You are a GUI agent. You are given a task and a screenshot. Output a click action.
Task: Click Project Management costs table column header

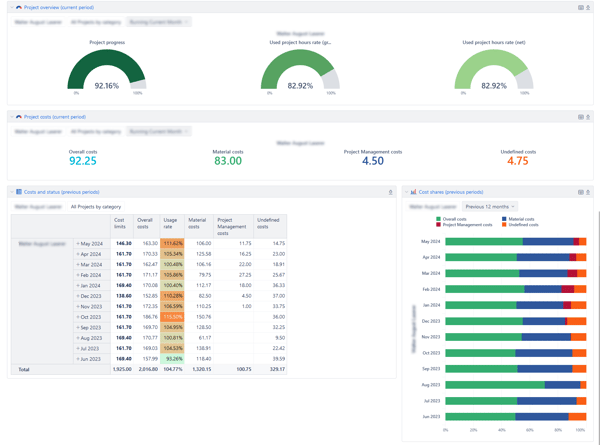coord(233,226)
